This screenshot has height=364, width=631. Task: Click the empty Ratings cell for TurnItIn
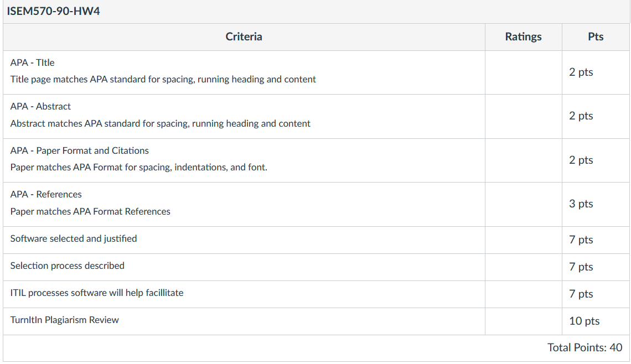click(523, 321)
